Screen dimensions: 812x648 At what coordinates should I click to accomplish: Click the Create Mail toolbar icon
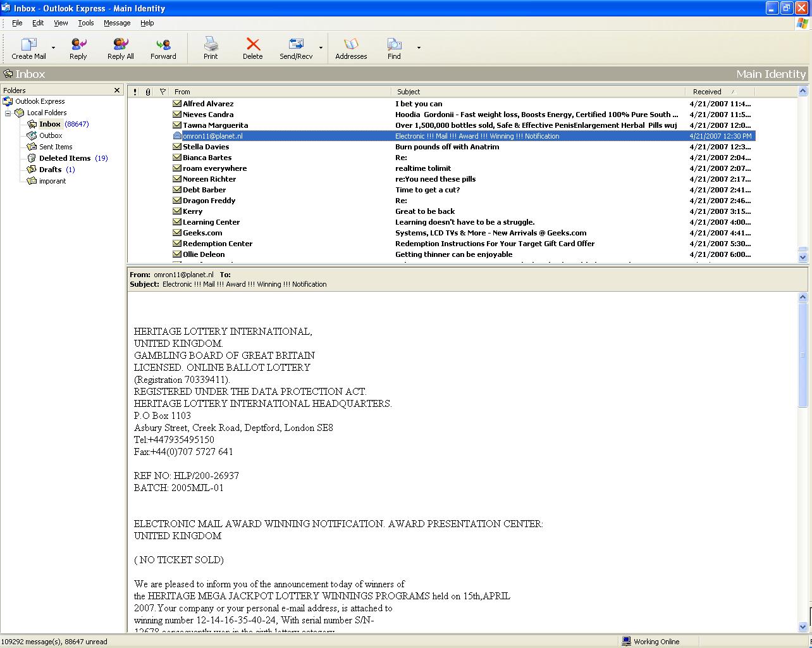coord(28,44)
